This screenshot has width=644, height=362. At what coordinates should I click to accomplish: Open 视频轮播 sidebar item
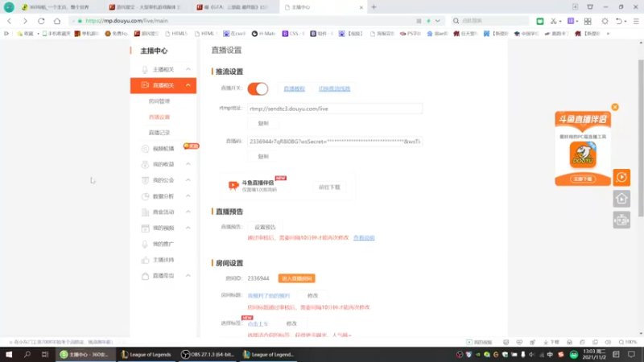163,149
